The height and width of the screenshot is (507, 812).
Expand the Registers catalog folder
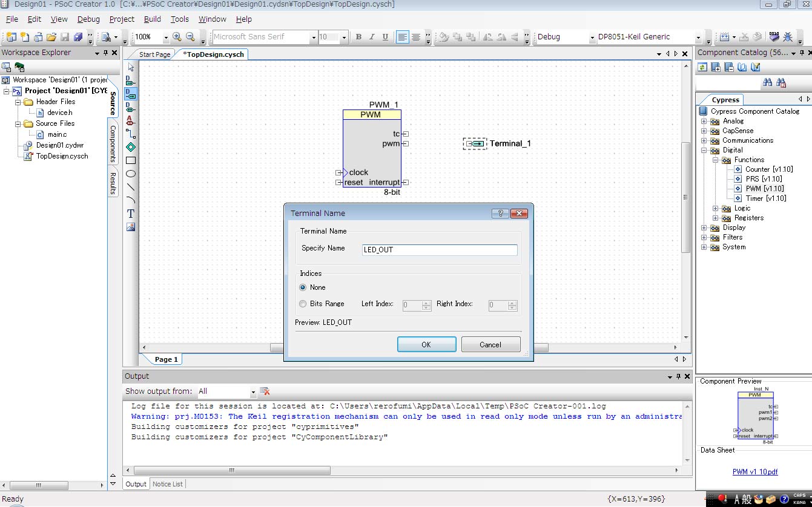[716, 218]
